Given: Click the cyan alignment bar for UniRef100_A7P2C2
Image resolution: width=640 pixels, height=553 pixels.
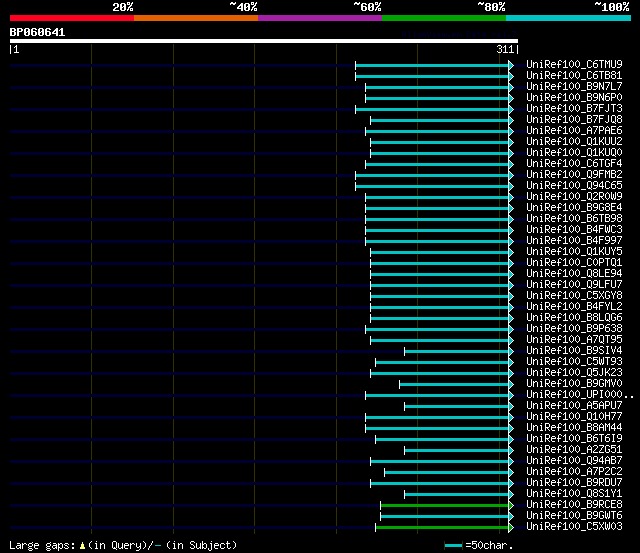Looking at the screenshot, I should tap(447, 473).
